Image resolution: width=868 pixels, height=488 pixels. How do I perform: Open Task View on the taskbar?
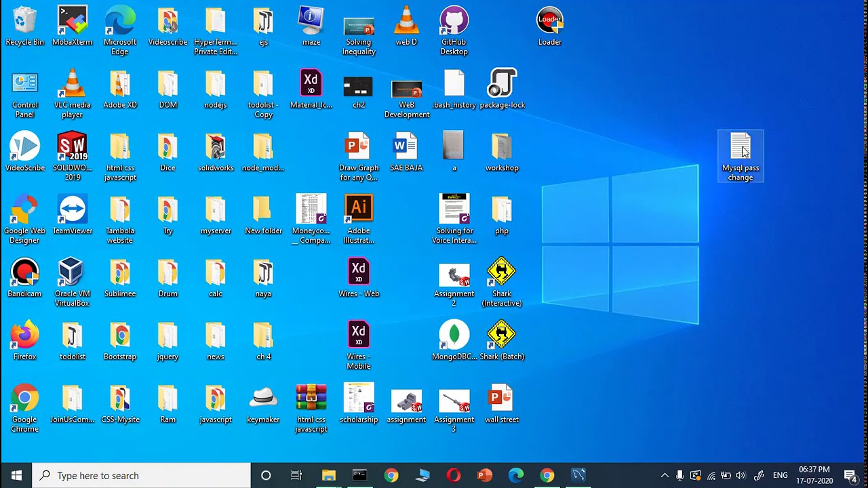click(296, 475)
